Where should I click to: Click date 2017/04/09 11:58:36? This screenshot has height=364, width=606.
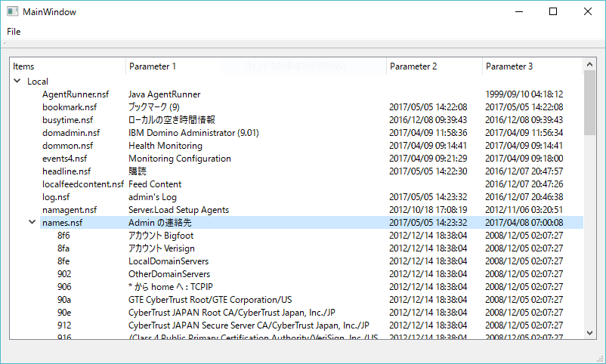coord(428,133)
